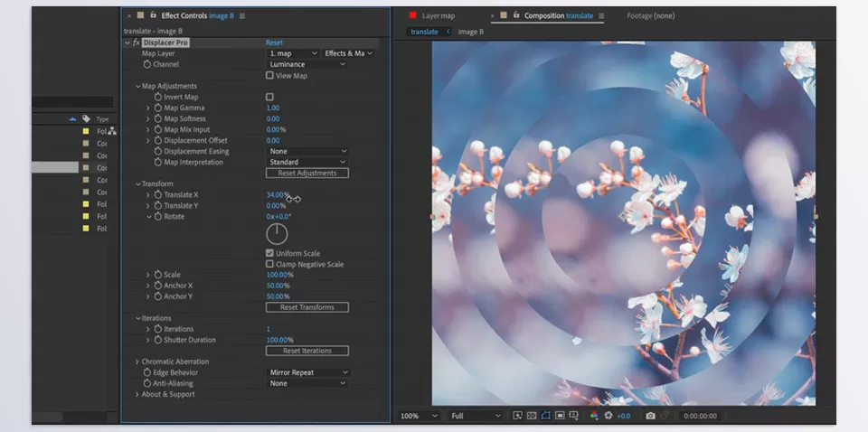This screenshot has height=432, width=868.
Task: Click the Rotate angle dial
Action: tap(277, 234)
